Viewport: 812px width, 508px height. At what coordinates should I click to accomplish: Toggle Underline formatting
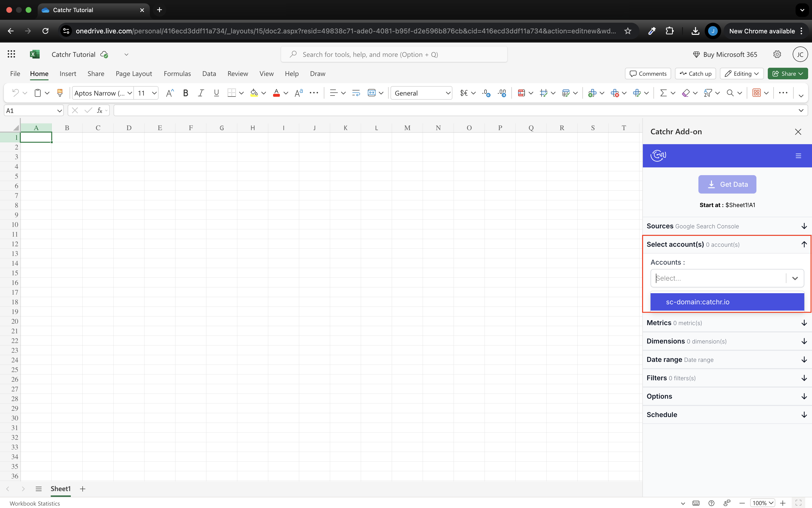coord(217,93)
